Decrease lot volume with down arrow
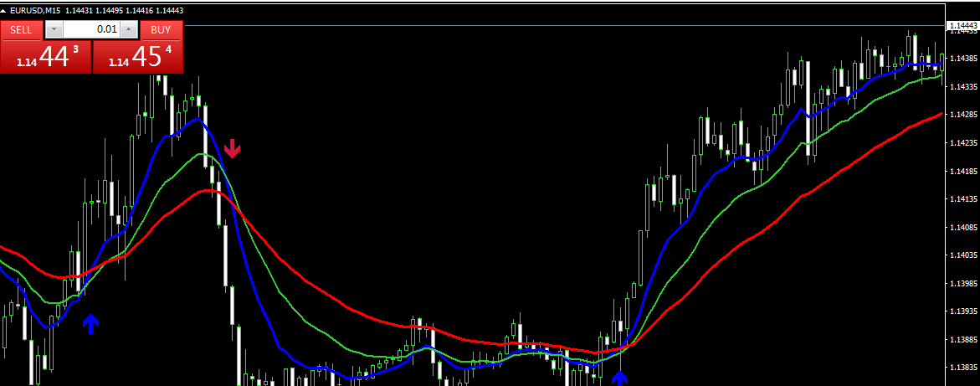 54,29
